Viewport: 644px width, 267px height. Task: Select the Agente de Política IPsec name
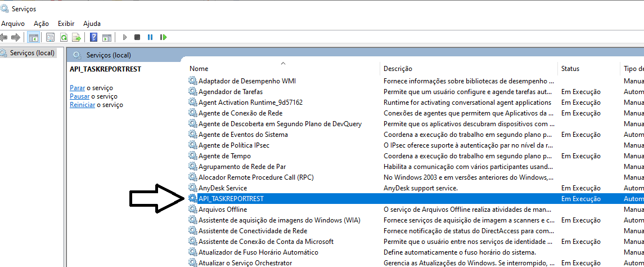[x=234, y=145]
